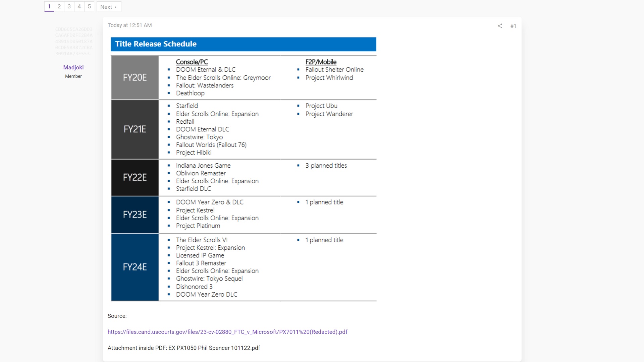This screenshot has width=644, height=362.
Task: Click the 'F2P/Mobile' heading in the image
Action: click(x=321, y=62)
